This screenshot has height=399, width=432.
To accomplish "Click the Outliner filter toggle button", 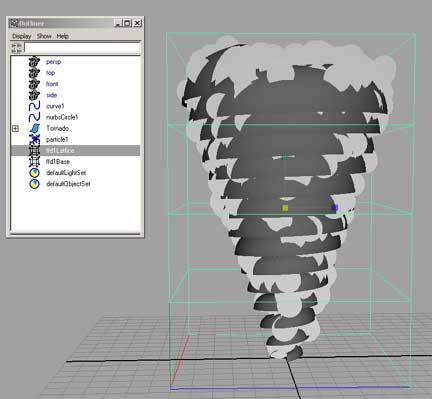I will pos(17,48).
